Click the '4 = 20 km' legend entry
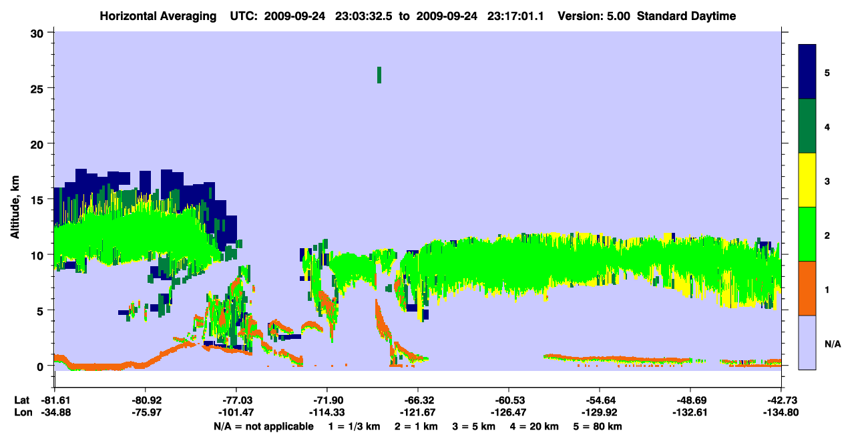The width and height of the screenshot is (868, 445). pos(533,426)
